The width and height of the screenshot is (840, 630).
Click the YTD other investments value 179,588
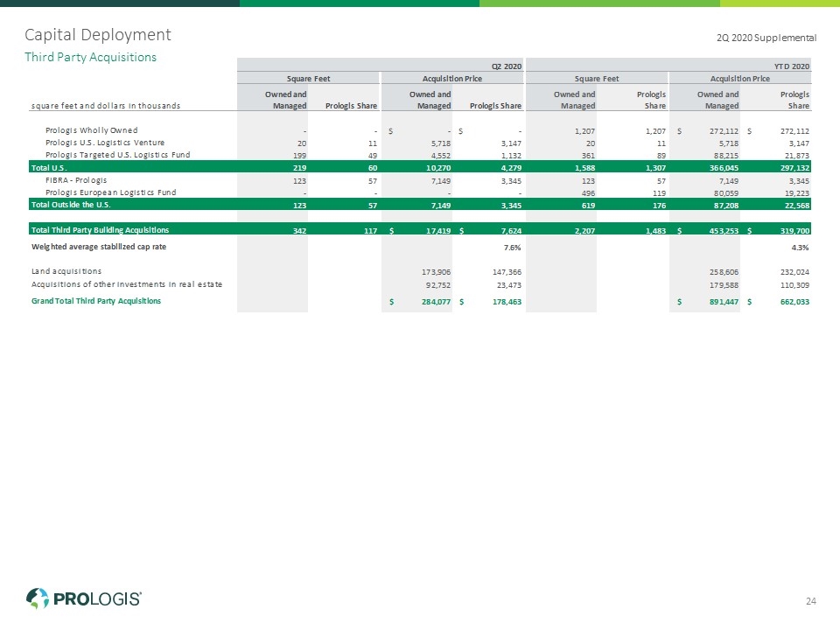[724, 285]
